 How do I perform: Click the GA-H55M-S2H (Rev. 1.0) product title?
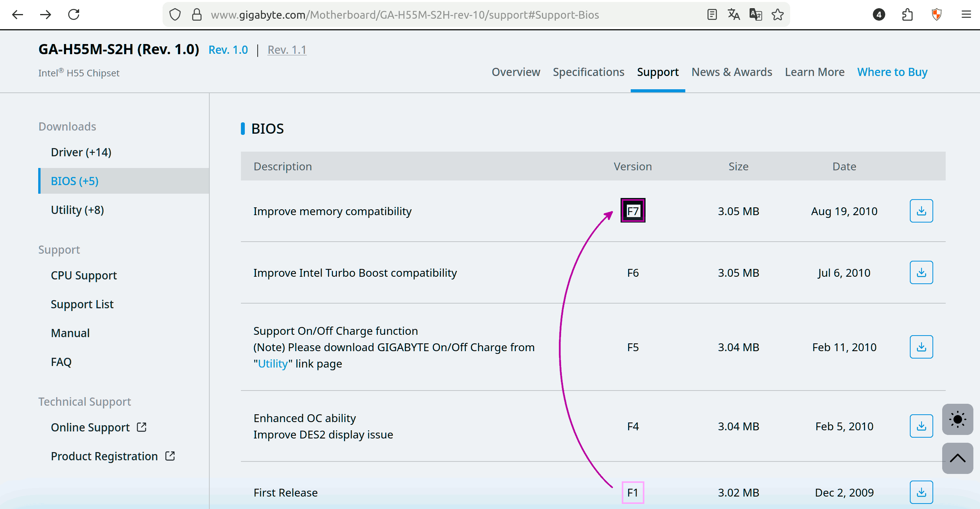pyautogui.click(x=119, y=49)
